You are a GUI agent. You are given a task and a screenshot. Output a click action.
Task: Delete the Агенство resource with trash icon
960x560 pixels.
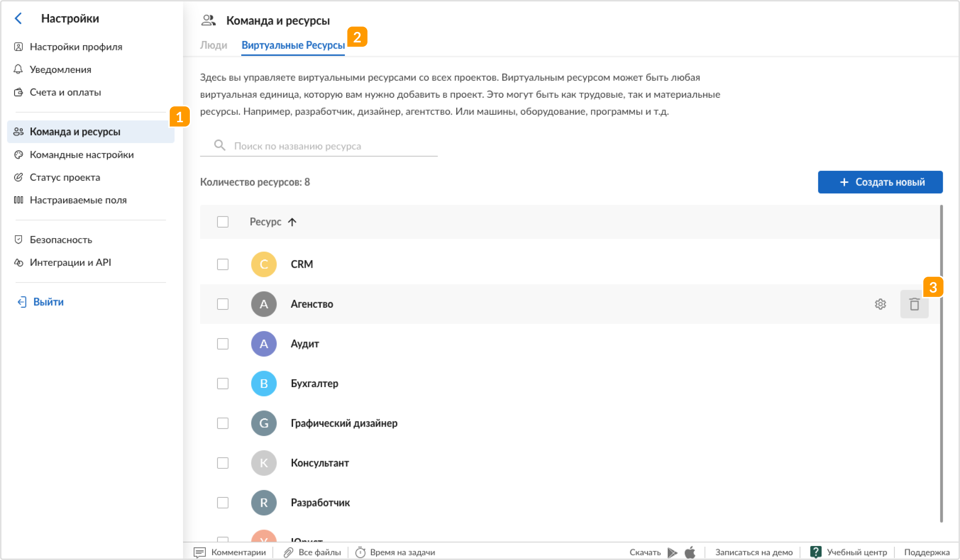click(x=914, y=304)
